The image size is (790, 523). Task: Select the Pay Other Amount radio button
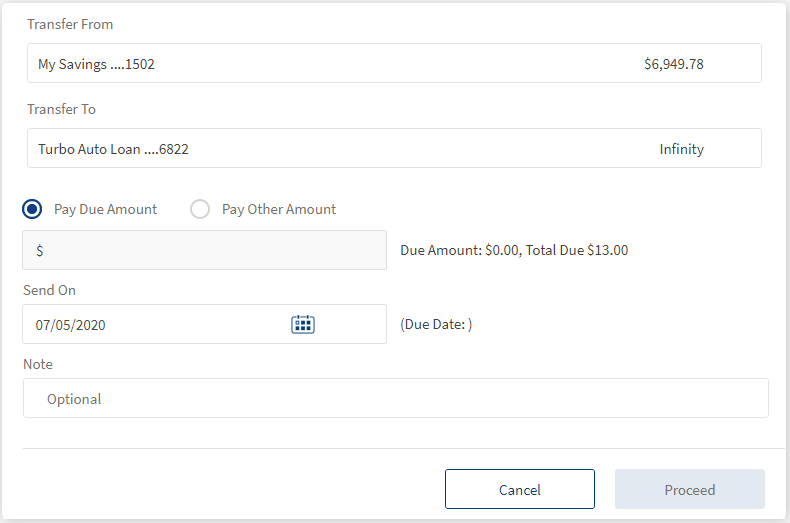pyautogui.click(x=200, y=209)
